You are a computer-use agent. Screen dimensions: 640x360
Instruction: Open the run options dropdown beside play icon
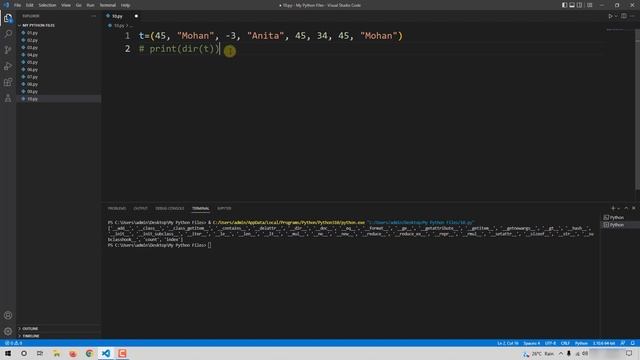616,16
